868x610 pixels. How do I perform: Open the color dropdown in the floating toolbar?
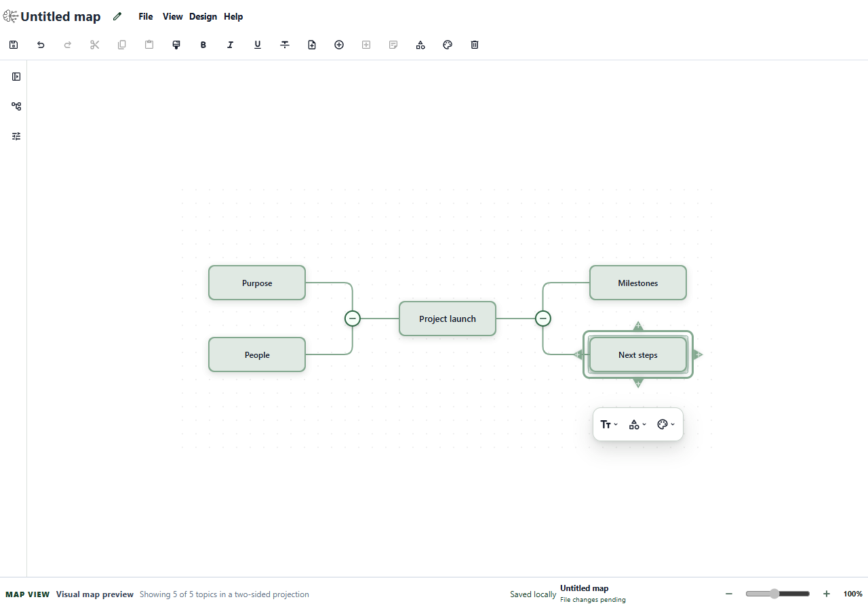[x=666, y=424]
